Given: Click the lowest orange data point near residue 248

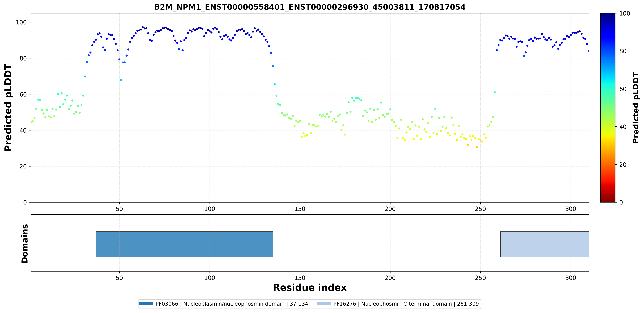Looking at the screenshot, I should (477, 147).
